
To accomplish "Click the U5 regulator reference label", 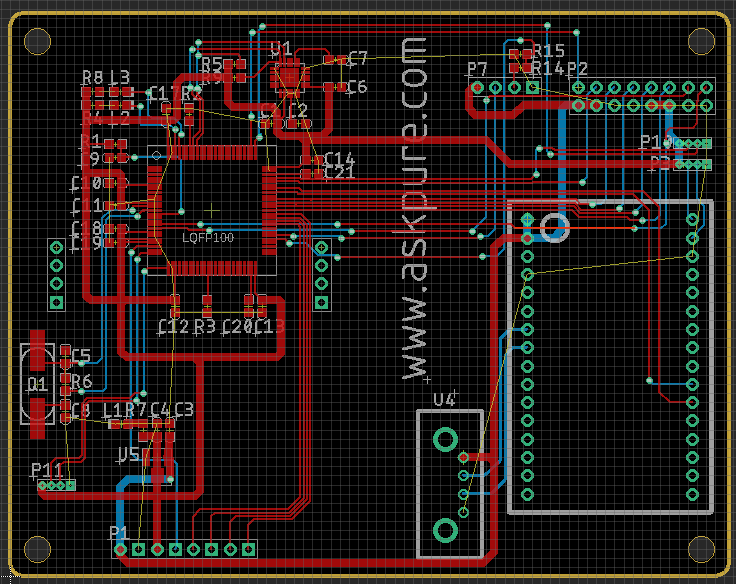I will (128, 454).
